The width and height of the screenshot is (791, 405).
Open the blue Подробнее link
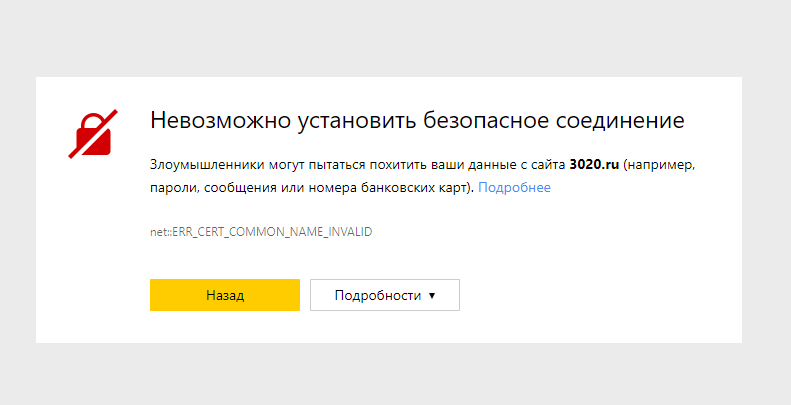tap(514, 187)
